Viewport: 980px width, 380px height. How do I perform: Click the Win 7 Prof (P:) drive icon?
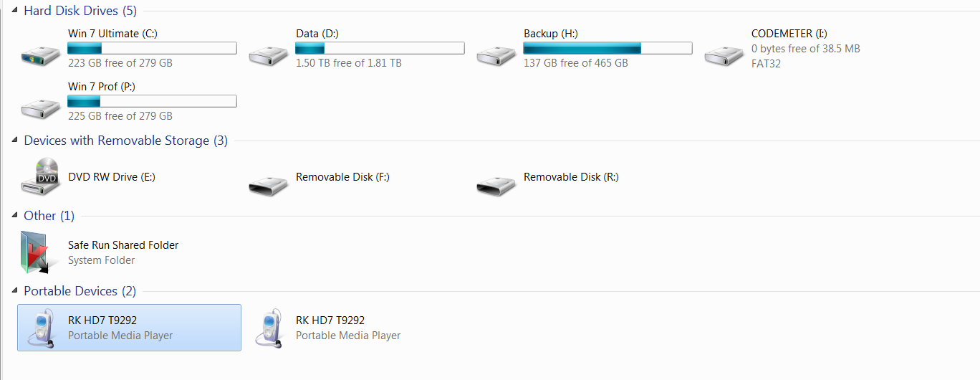[x=41, y=108]
